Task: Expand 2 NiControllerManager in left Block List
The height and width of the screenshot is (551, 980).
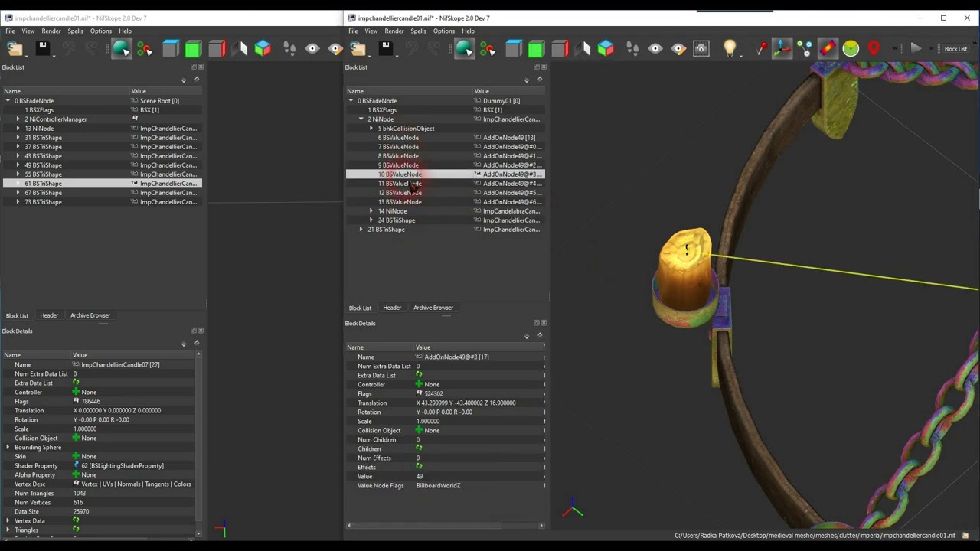Action: click(18, 119)
